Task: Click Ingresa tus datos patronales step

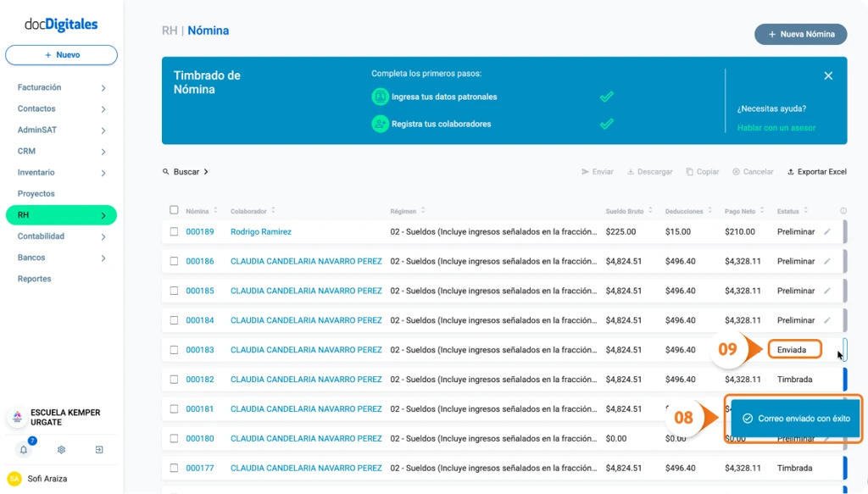Action: [444, 97]
